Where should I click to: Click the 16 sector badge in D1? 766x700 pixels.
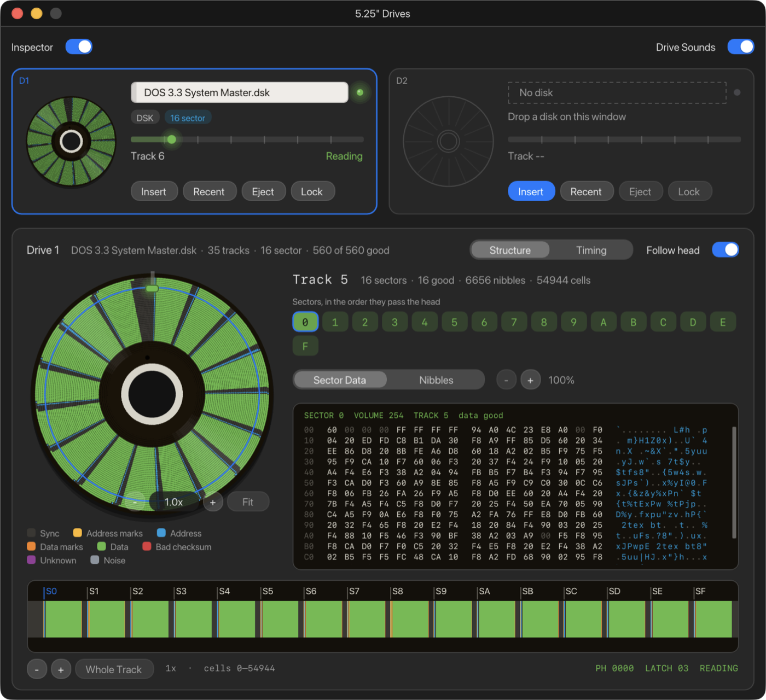point(188,118)
